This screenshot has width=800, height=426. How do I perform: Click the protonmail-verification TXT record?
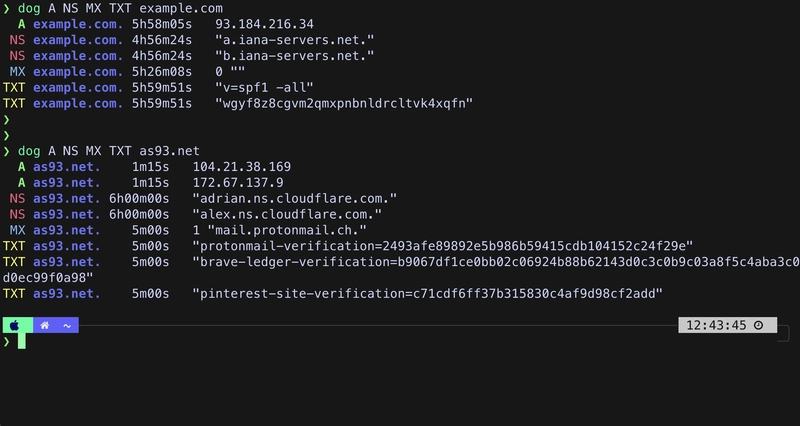[x=443, y=246]
